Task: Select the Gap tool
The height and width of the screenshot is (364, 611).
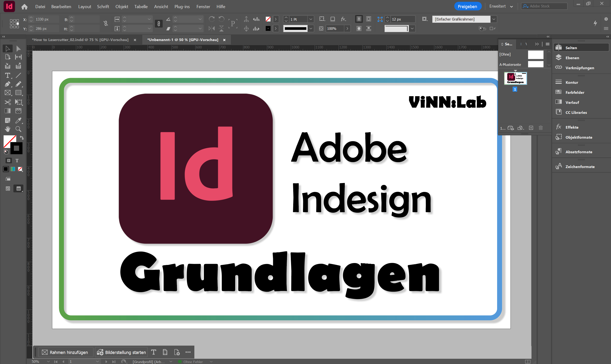Action: pyautogui.click(x=18, y=57)
